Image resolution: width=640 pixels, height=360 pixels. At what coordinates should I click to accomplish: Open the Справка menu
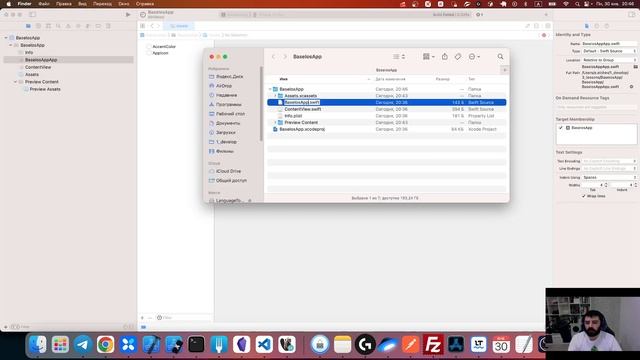[145, 4]
